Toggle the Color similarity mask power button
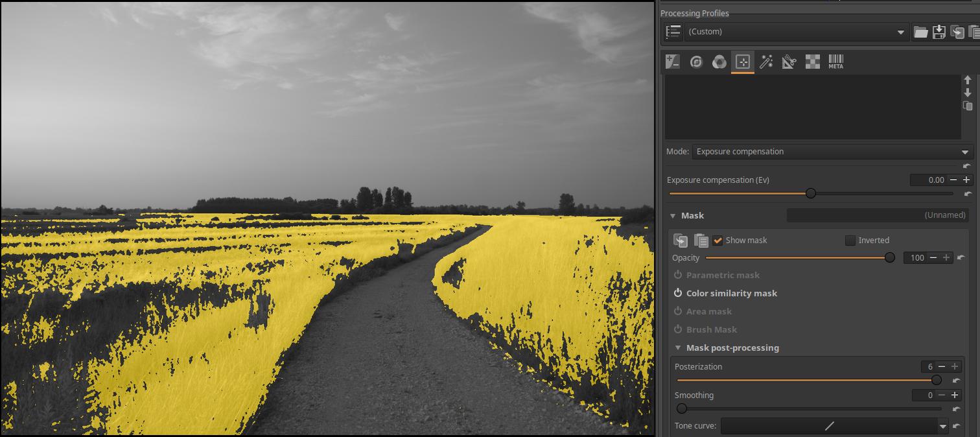The width and height of the screenshot is (980, 437). pyautogui.click(x=678, y=293)
